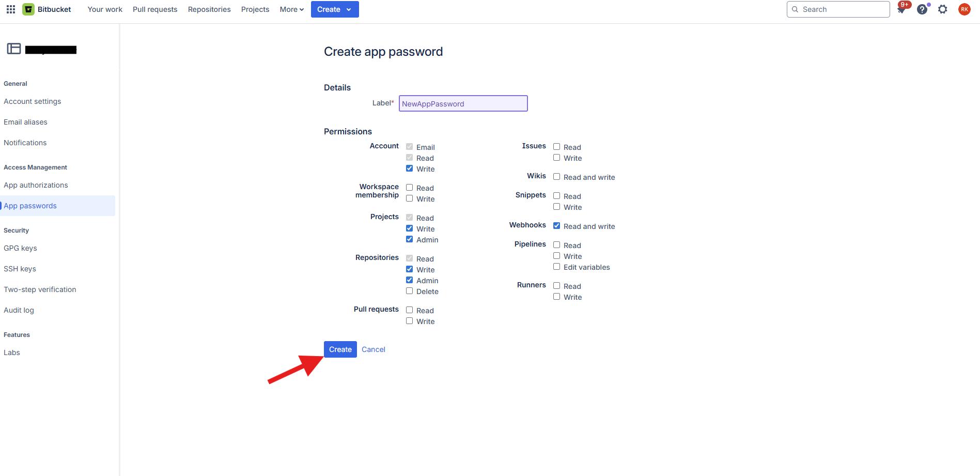The image size is (980, 476).
Task: Check Issues Write permission
Action: pos(556,158)
